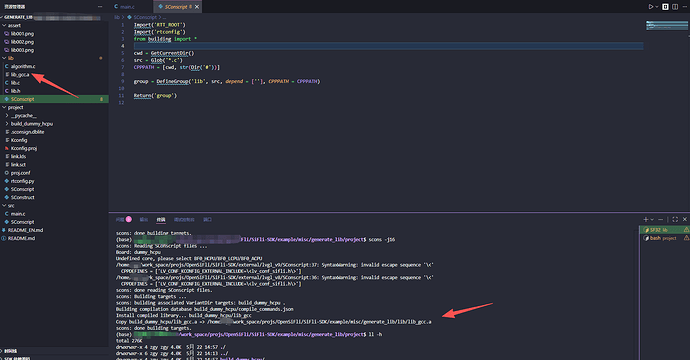Switch to fourth panel tab

pos(184,219)
